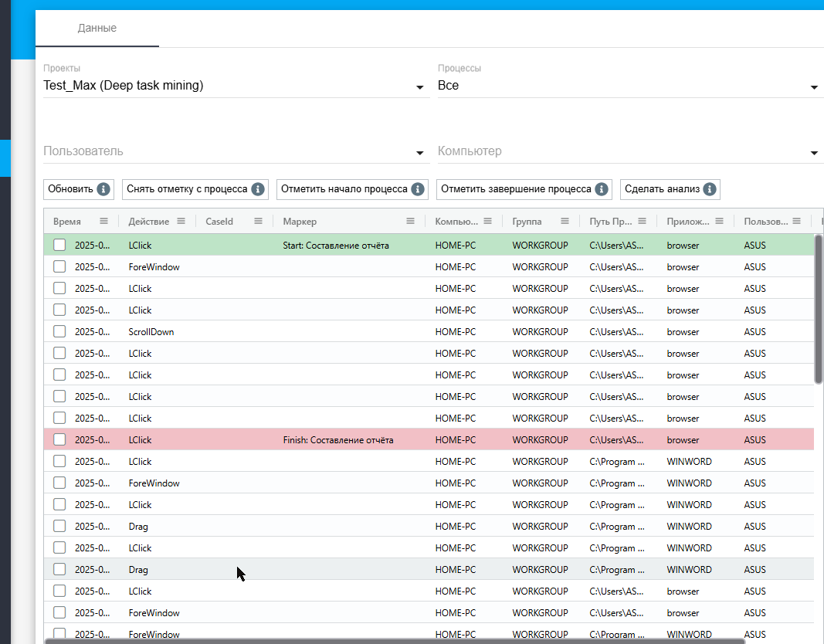The height and width of the screenshot is (644, 824).
Task: Switch to the Данные tab
Action: coord(97,29)
